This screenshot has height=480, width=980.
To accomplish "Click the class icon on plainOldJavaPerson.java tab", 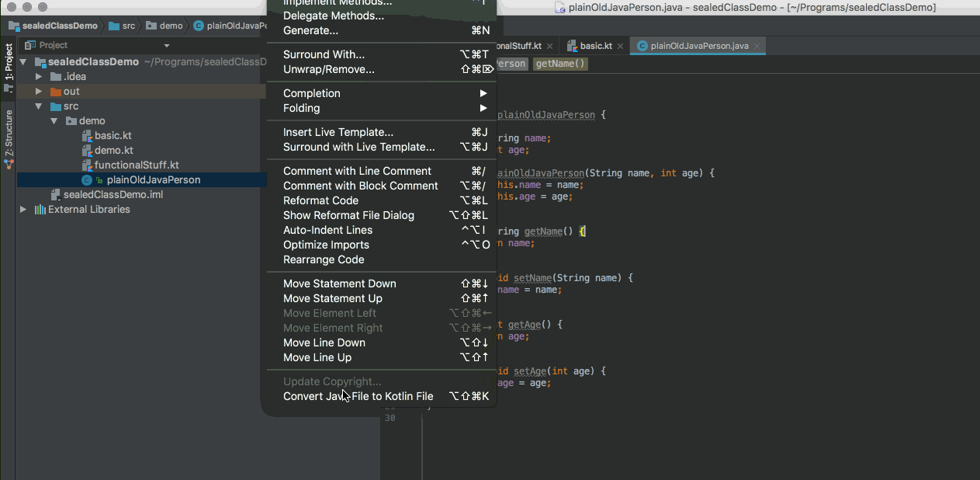I will [642, 46].
